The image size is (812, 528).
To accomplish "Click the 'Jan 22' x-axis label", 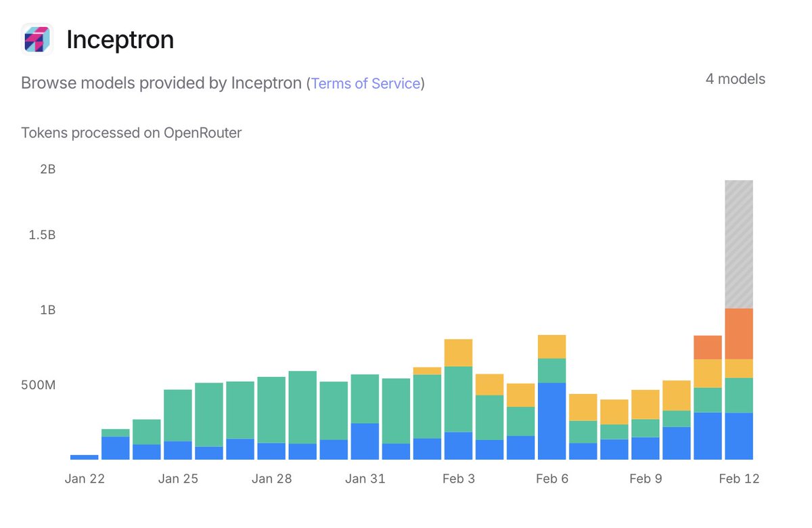I will coord(85,479).
